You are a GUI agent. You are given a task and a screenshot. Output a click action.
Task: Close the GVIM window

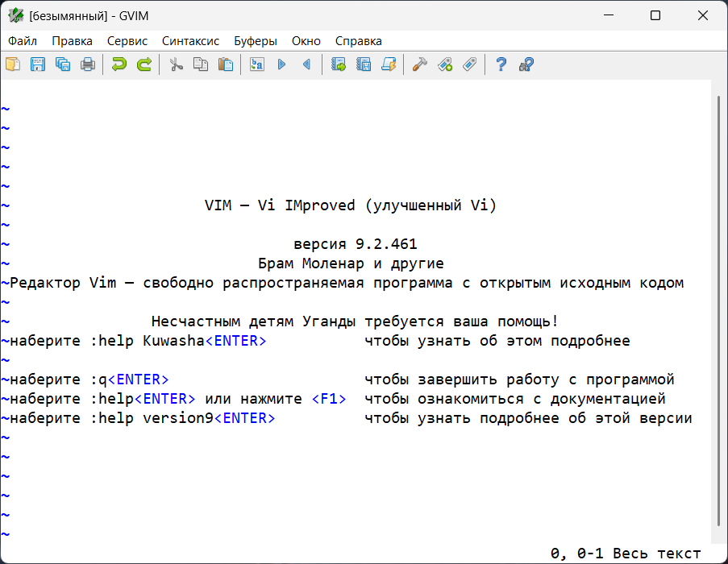703,16
